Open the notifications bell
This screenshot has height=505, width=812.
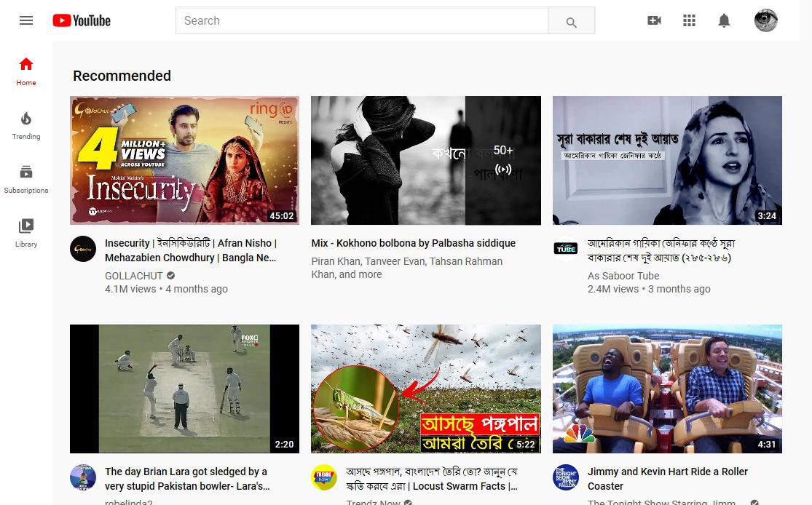click(x=724, y=20)
